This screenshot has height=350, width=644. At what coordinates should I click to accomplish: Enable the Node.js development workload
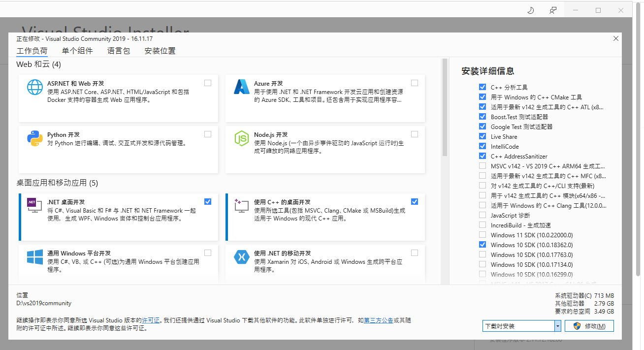(x=415, y=134)
